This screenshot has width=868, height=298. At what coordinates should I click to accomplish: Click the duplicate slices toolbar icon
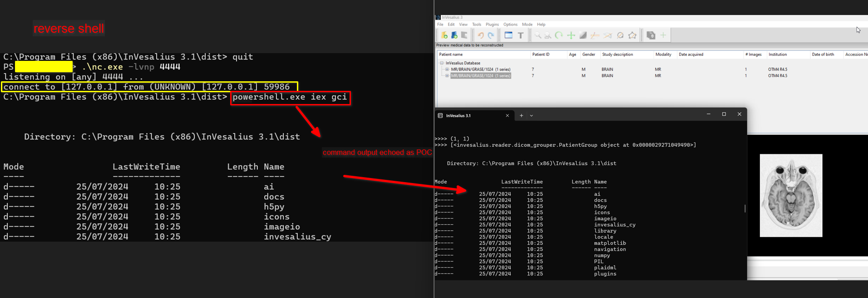[651, 35]
